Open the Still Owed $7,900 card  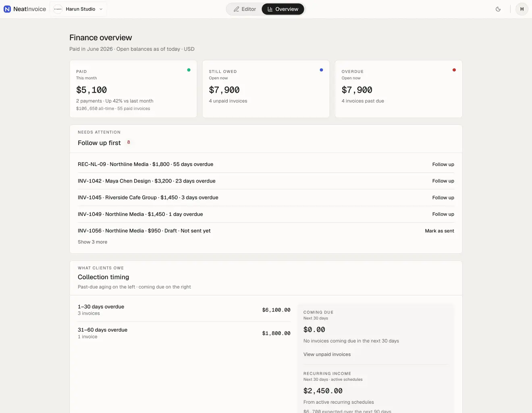(x=266, y=89)
